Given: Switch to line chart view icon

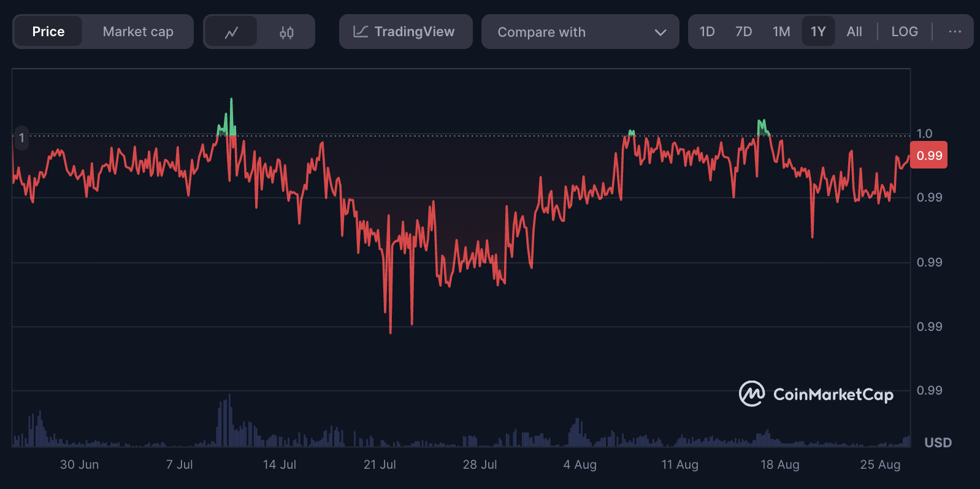Looking at the screenshot, I should [231, 32].
